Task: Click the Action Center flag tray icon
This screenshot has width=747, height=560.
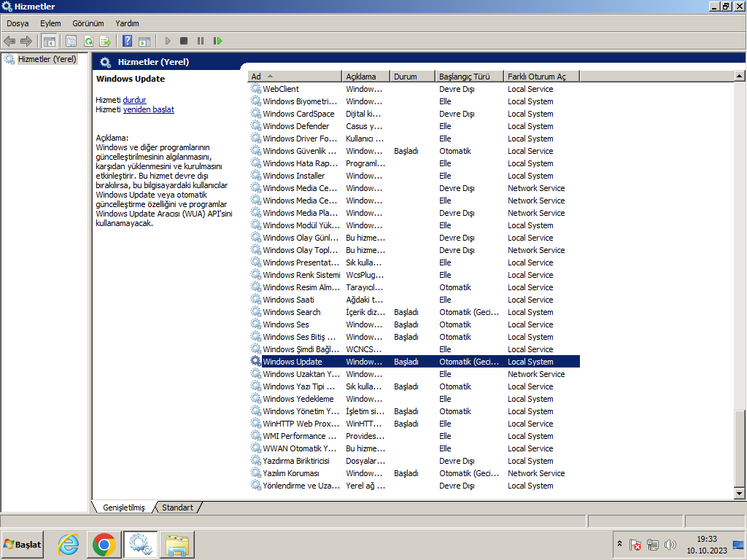Action: coord(635,544)
